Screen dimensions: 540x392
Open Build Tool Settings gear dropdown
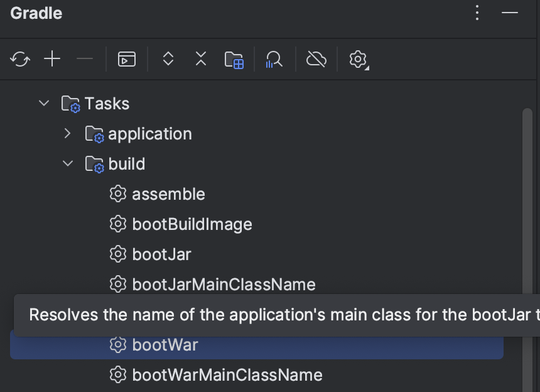click(359, 60)
